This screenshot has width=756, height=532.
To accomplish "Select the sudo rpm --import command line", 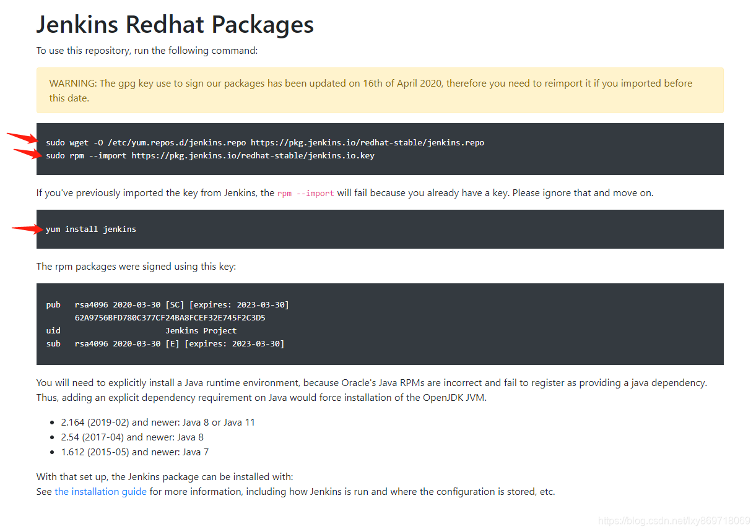I will pyautogui.click(x=210, y=155).
